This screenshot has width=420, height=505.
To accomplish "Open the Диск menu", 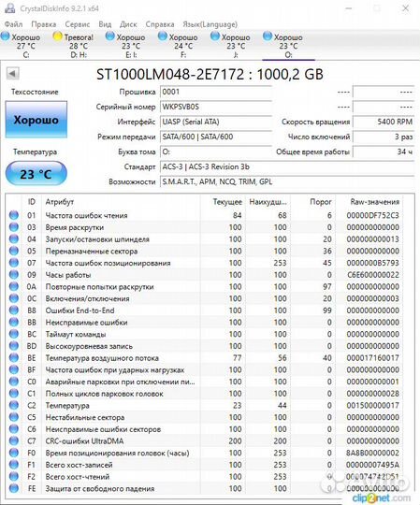I will (x=128, y=24).
